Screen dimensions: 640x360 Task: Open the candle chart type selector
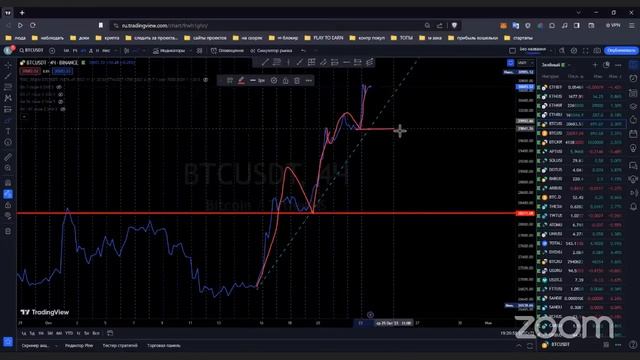tap(127, 51)
